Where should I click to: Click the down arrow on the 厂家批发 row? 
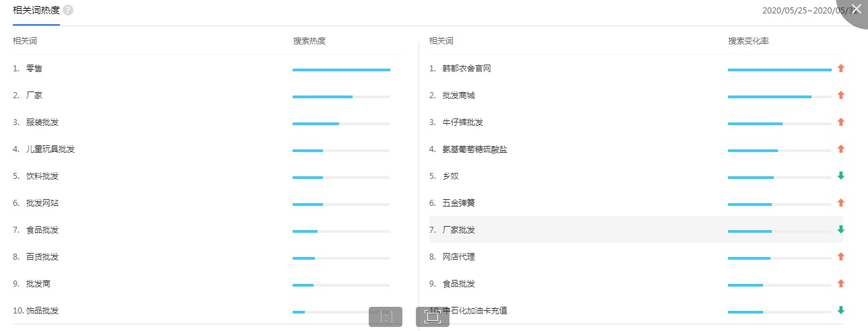[840, 230]
